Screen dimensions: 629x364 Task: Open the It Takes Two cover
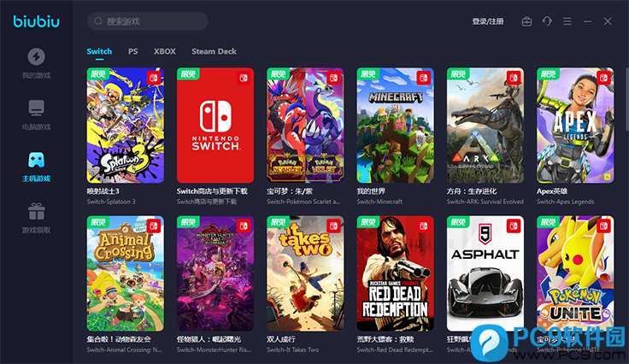point(305,273)
